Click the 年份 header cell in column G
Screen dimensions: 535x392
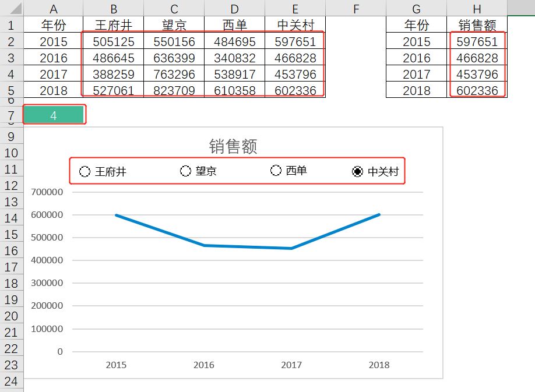(x=416, y=25)
